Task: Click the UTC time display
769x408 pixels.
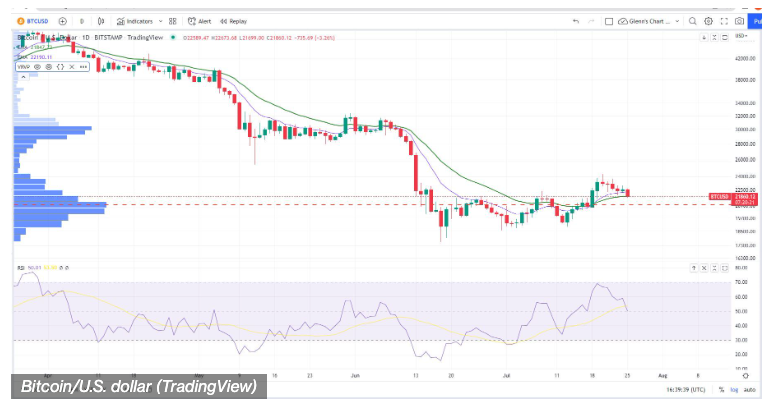Action: [685, 389]
